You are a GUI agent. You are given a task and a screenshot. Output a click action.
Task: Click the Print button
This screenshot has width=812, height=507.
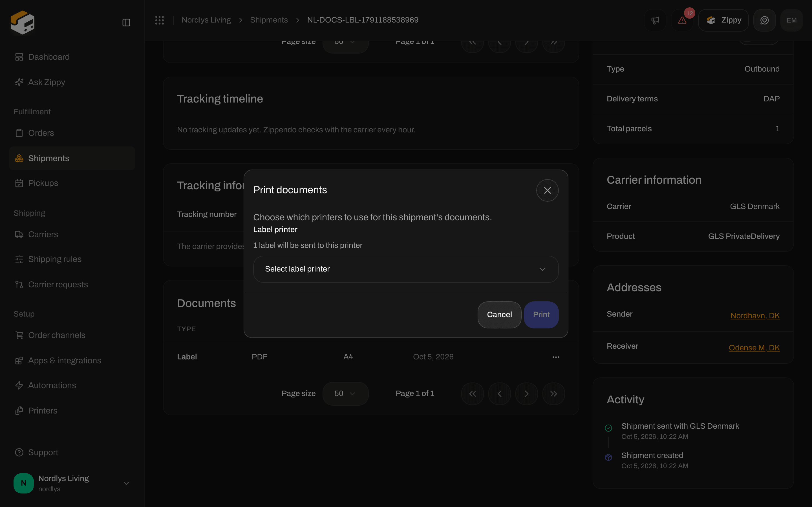pyautogui.click(x=541, y=315)
